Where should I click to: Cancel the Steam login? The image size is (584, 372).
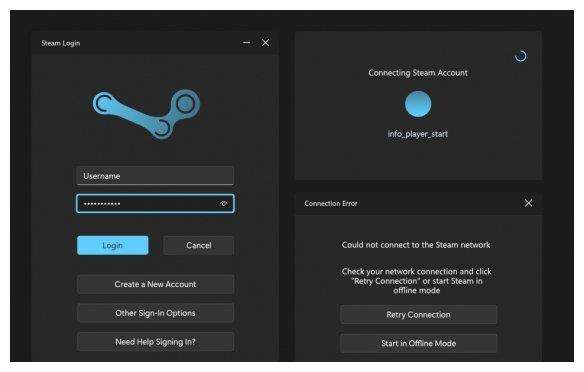click(x=199, y=245)
